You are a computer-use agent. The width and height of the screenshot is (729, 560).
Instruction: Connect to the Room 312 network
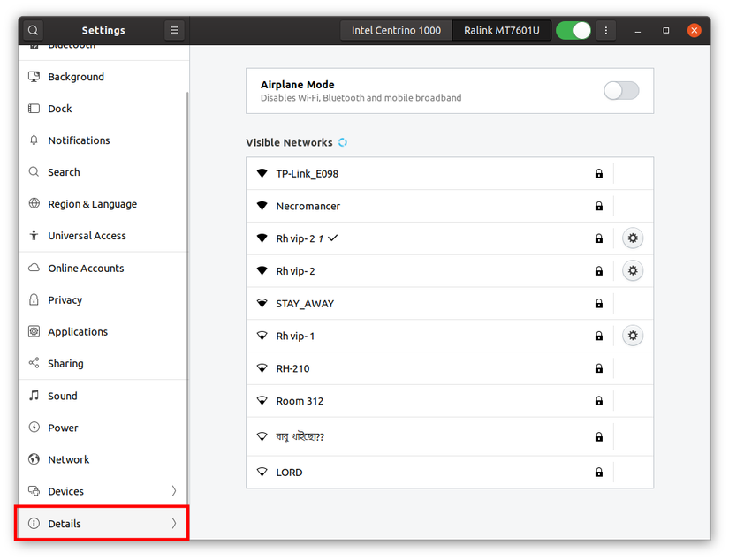[x=450, y=401]
